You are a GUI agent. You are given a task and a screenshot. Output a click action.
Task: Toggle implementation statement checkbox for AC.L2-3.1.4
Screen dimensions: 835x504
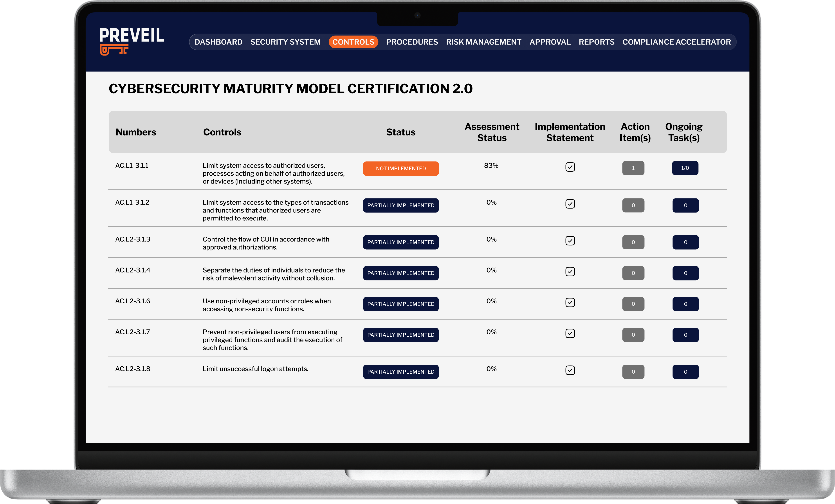pyautogui.click(x=570, y=272)
